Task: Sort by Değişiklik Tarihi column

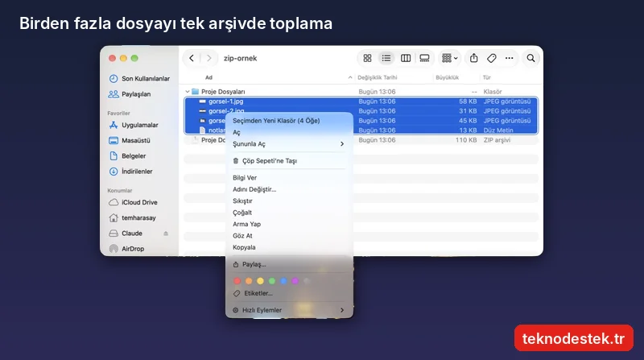Action: click(377, 77)
